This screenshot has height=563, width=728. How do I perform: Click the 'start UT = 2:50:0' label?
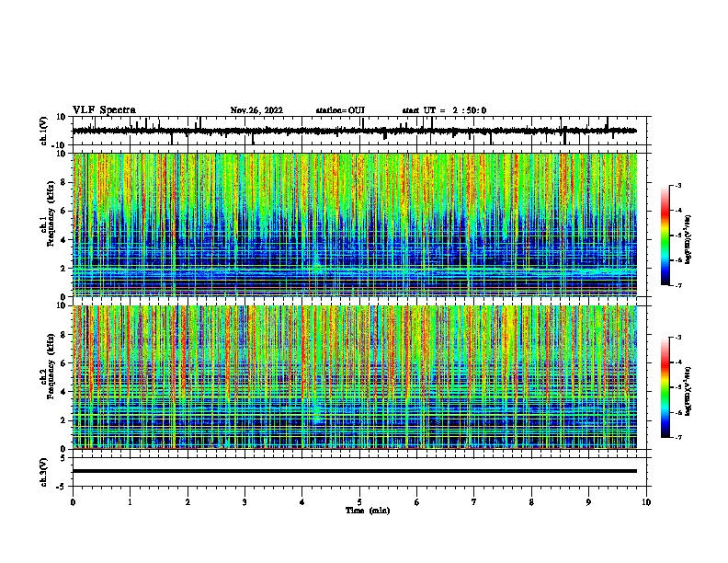click(444, 110)
